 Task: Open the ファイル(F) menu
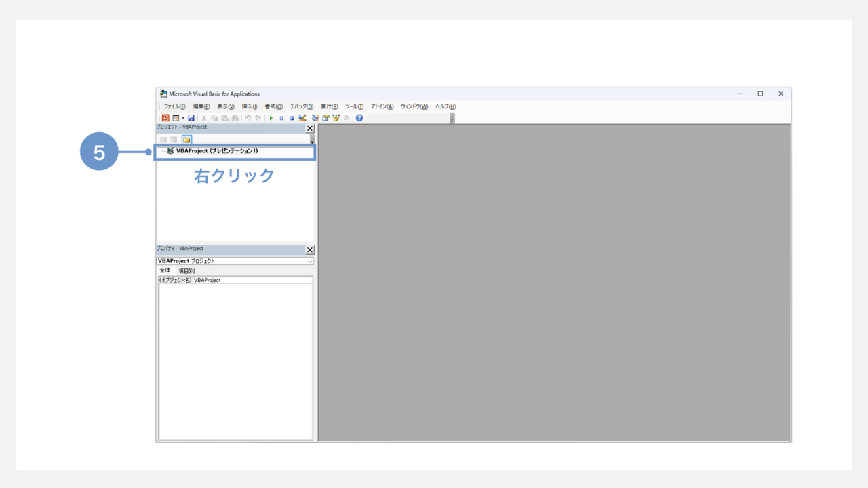[174, 106]
